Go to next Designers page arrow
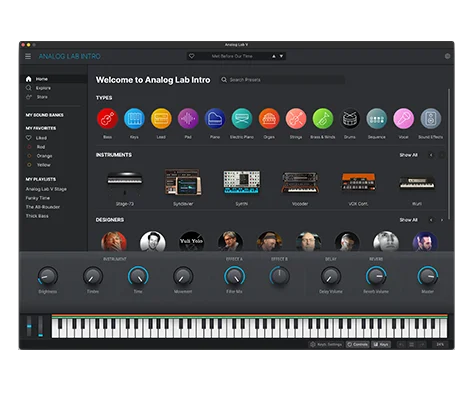 point(442,220)
